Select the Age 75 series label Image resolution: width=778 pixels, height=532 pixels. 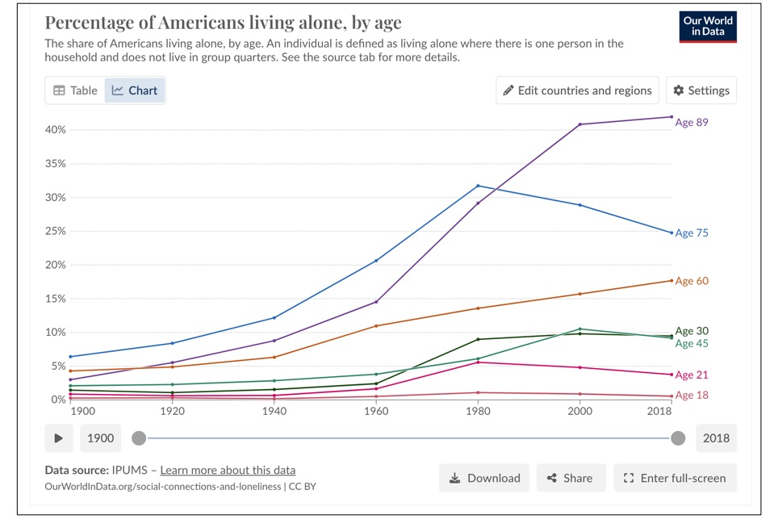(692, 232)
